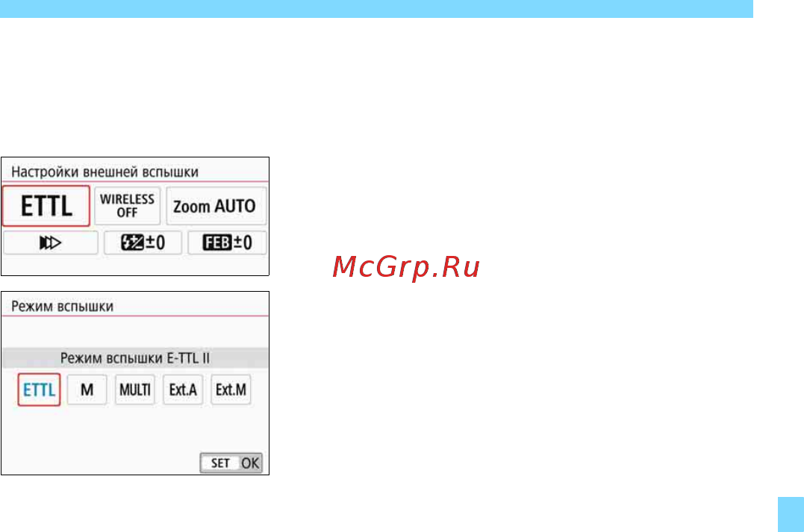Select the first-curtain shutter sync icon
The width and height of the screenshot is (804, 532).
coord(50,243)
